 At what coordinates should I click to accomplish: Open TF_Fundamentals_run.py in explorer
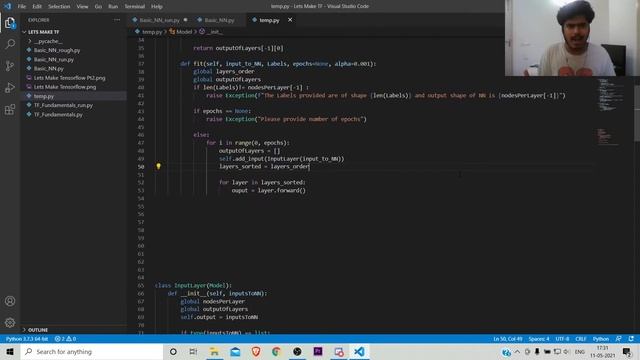click(63, 105)
